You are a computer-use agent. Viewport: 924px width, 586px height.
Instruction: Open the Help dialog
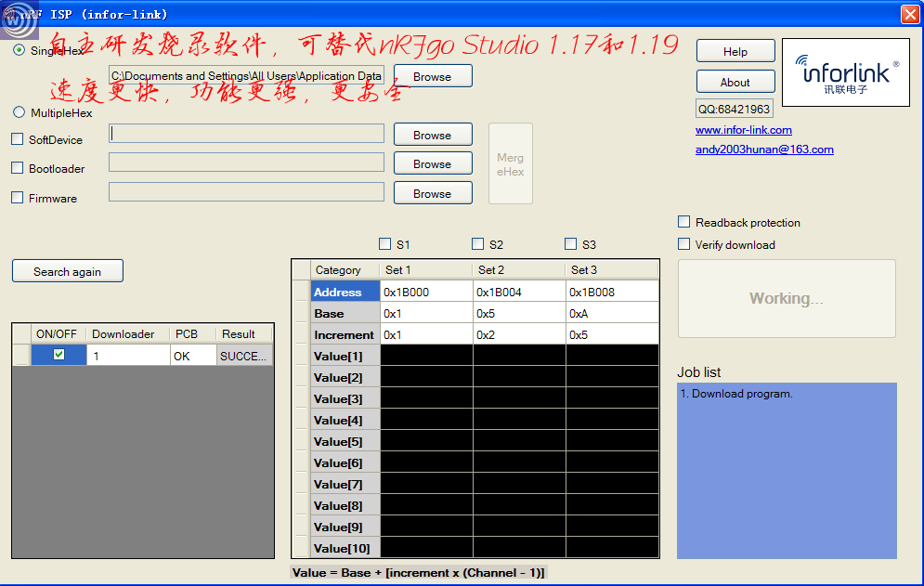pos(735,51)
